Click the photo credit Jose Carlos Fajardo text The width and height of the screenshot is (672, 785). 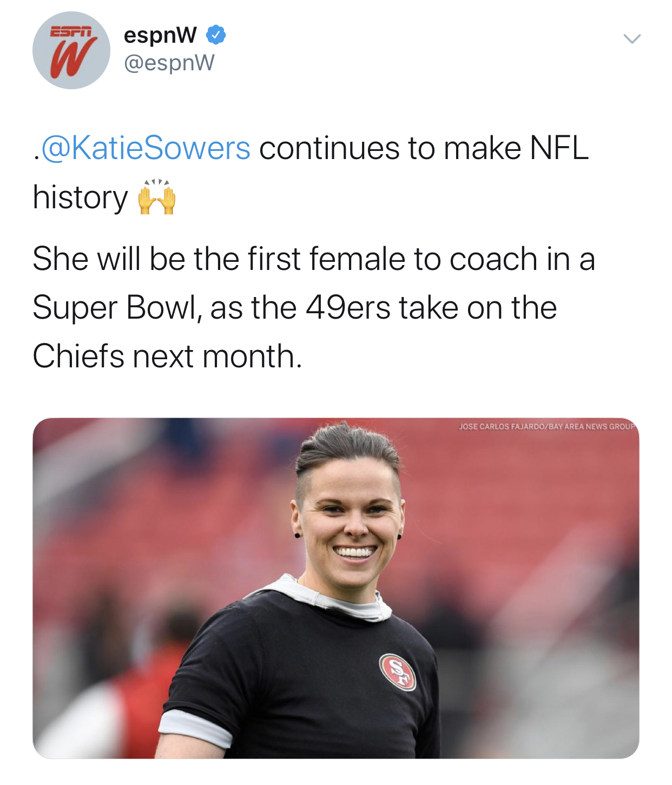coord(548,426)
